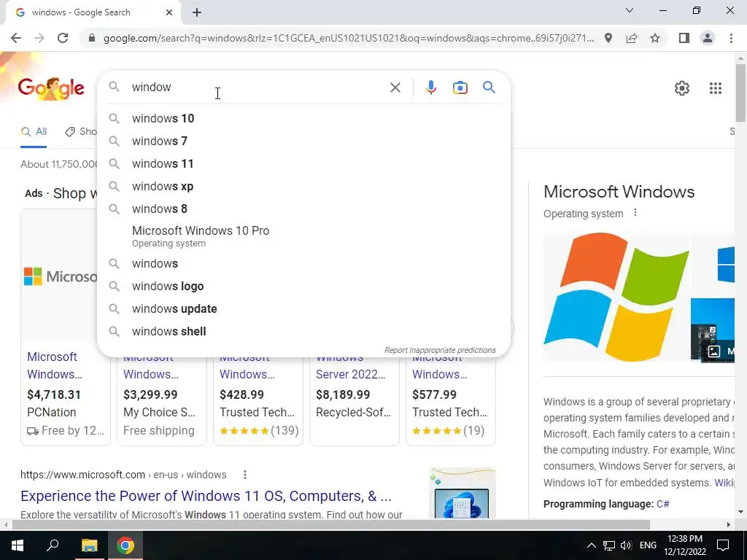Image resolution: width=747 pixels, height=560 pixels.
Task: Click the Windows four-color logo image
Action: click(x=616, y=297)
